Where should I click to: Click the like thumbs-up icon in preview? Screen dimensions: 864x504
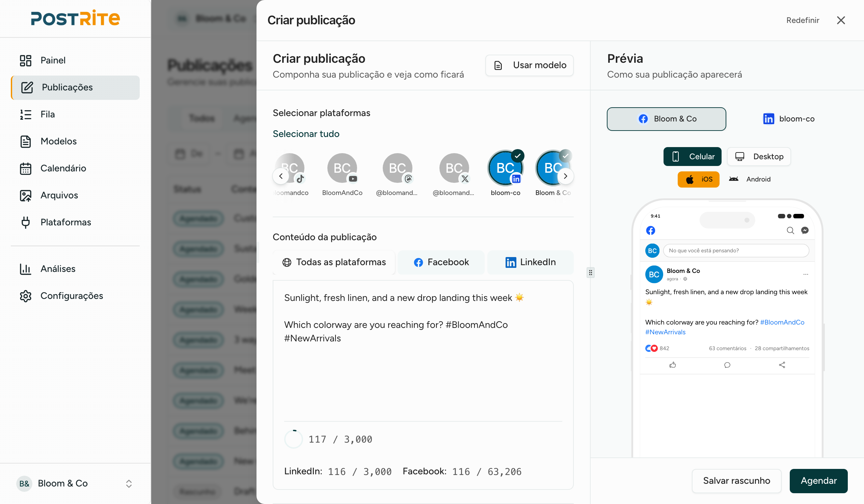[x=672, y=365]
